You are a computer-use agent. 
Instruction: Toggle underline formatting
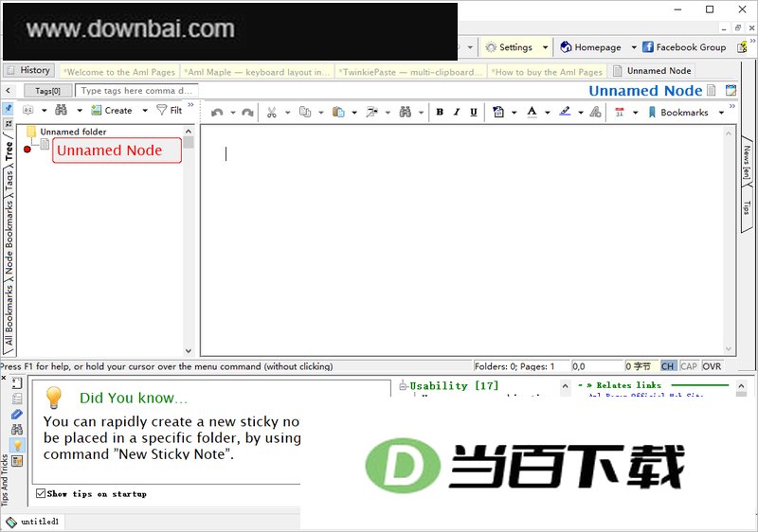(x=473, y=112)
